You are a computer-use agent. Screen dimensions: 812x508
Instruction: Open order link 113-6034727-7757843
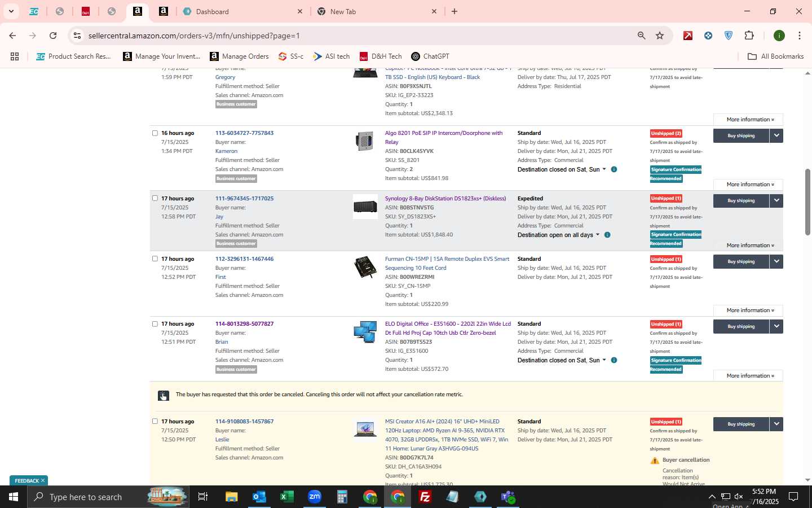244,133
